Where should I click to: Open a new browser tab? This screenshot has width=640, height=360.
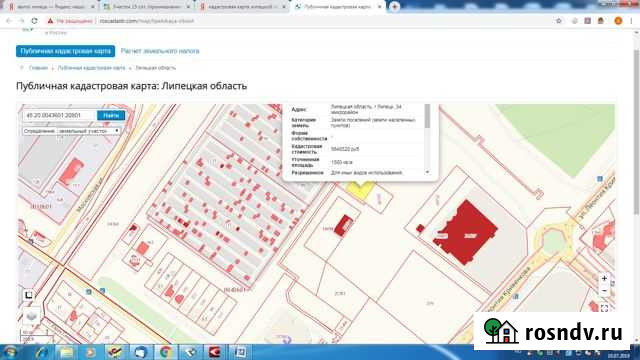[x=394, y=7]
